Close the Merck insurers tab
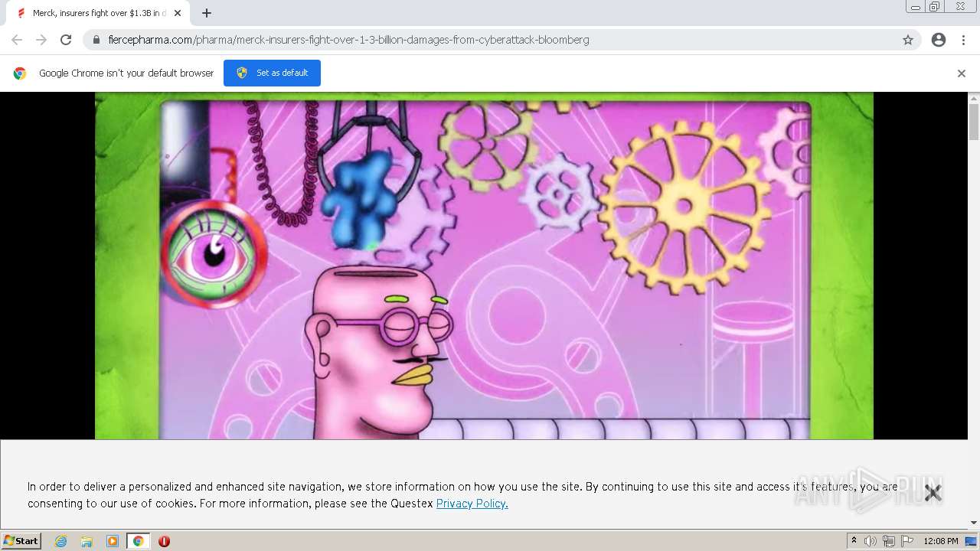 (x=178, y=13)
